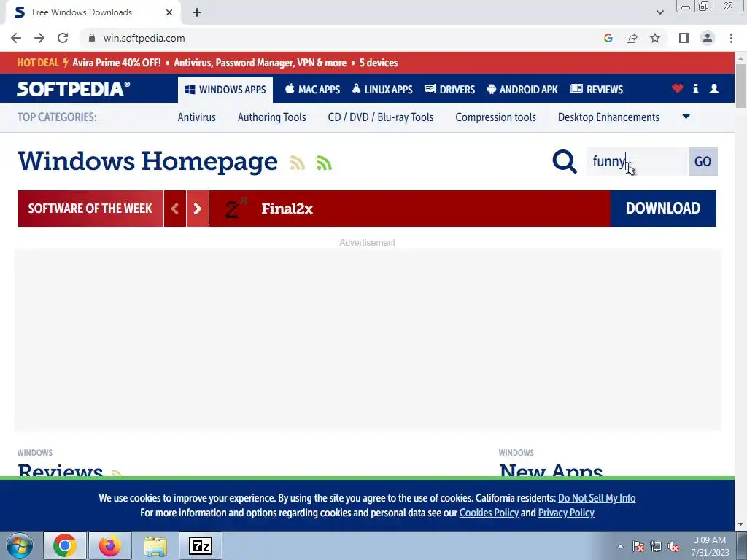Switch to Linux Apps section
Screen dimensions: 747x560
tap(382, 90)
